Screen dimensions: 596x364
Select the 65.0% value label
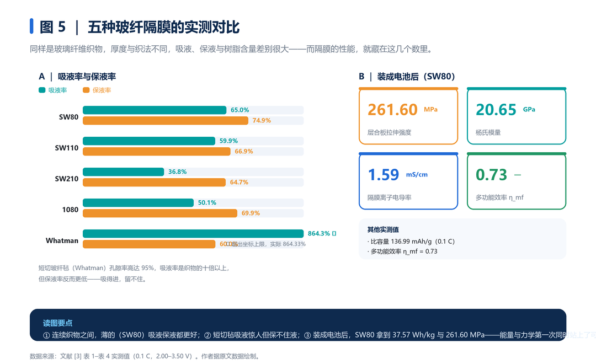point(240,110)
